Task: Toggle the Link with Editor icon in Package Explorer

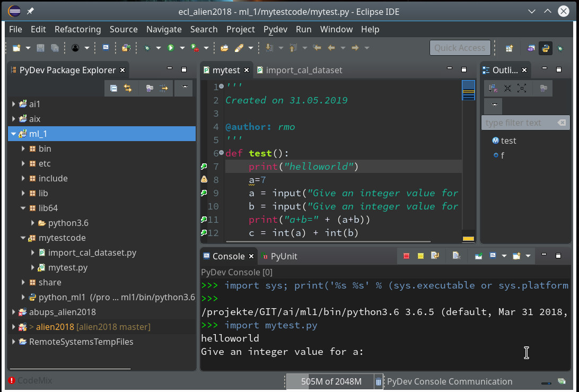Action: pyautogui.click(x=128, y=88)
